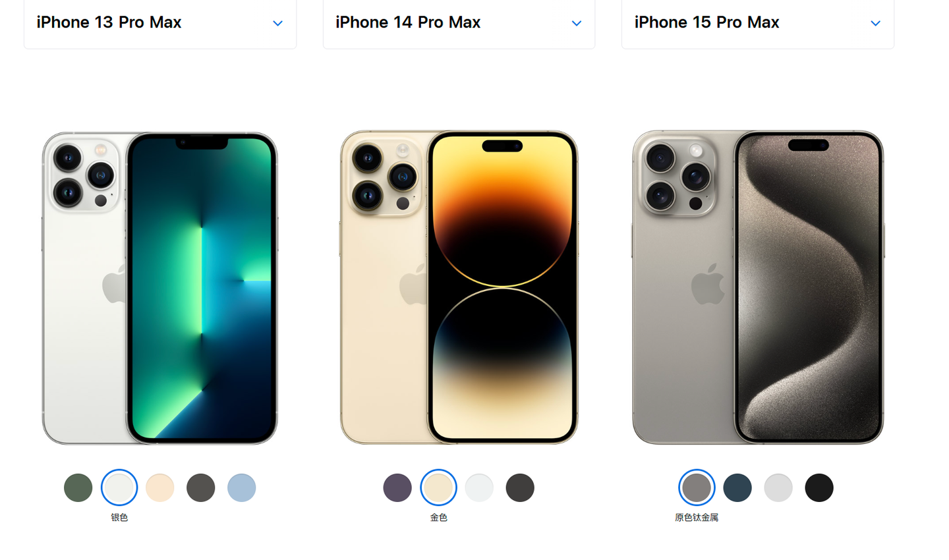Click the iPhone 15 Pro Max product image
Image resolution: width=949 pixels, height=560 pixels.
point(758,287)
